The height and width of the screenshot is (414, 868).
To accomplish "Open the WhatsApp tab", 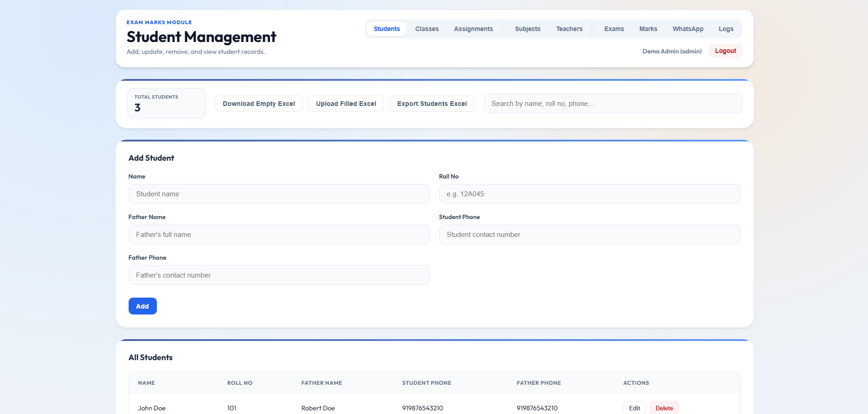I will click(688, 29).
